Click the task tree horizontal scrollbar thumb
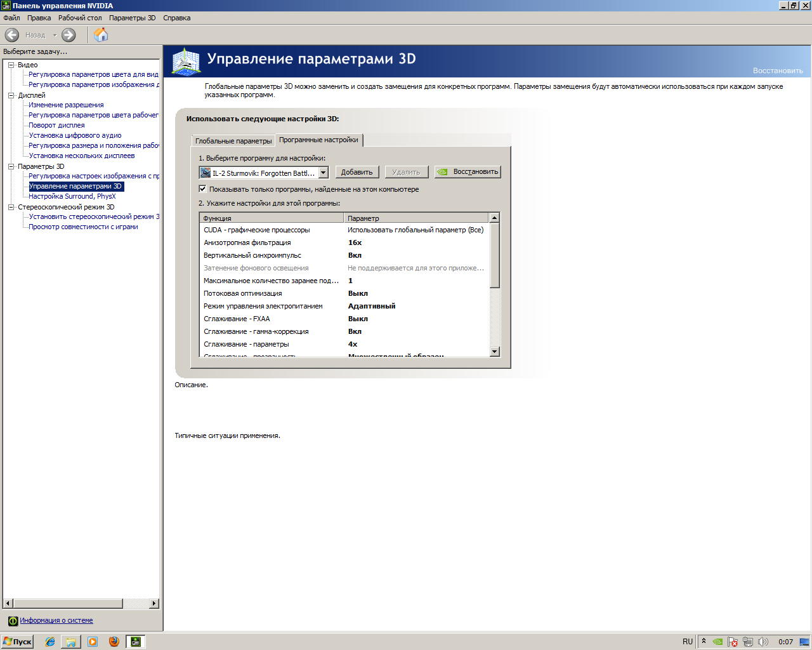 pos(68,603)
